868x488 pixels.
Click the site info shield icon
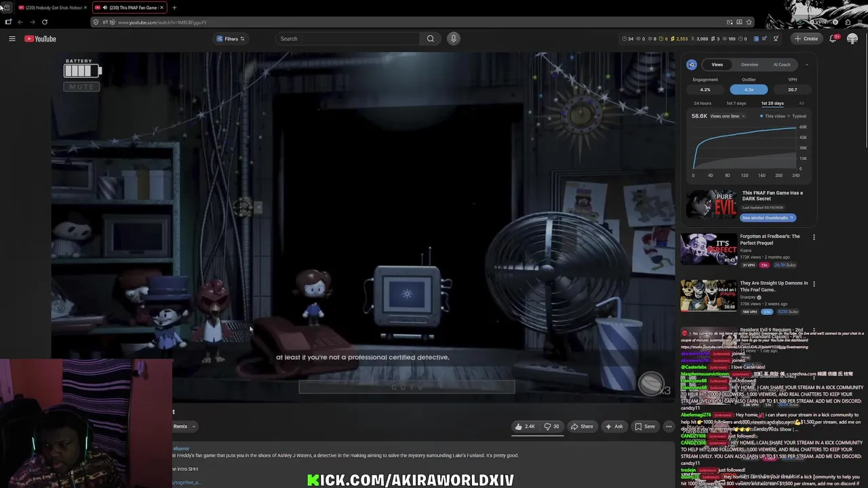[96, 22]
